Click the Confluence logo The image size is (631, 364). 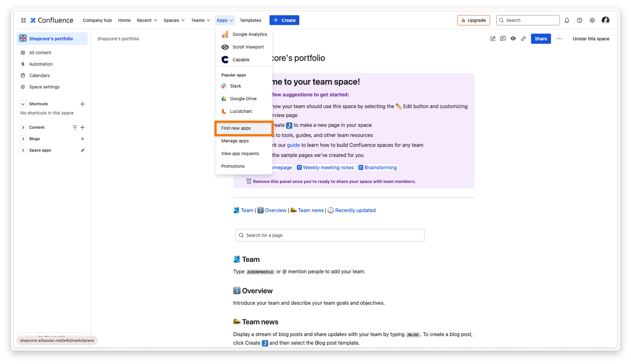point(52,20)
